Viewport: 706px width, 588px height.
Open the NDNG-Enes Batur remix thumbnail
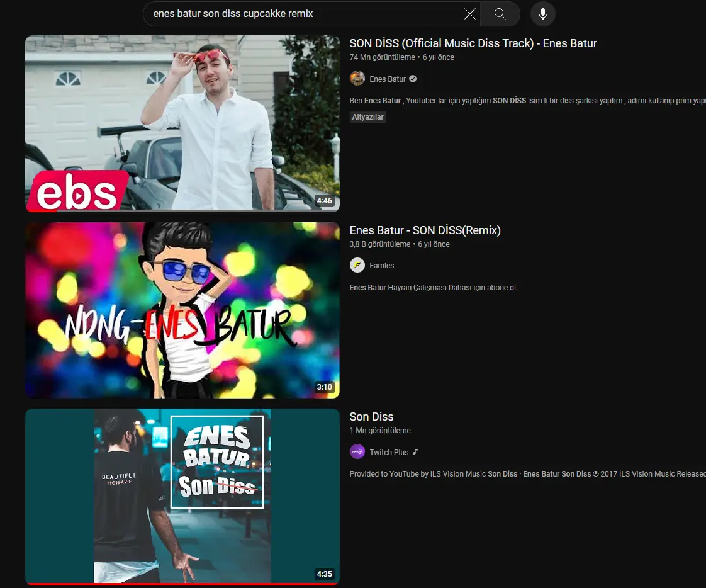point(182,310)
